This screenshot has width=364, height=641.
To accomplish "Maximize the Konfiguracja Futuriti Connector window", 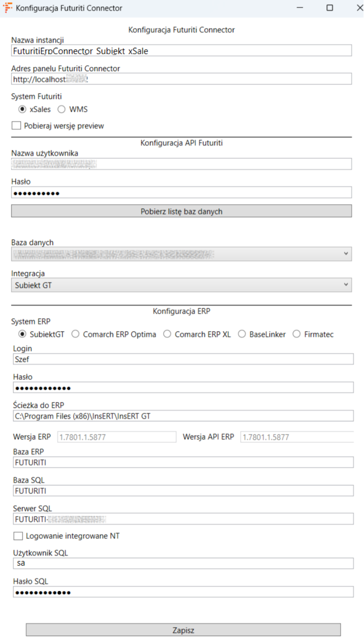I will point(330,8).
